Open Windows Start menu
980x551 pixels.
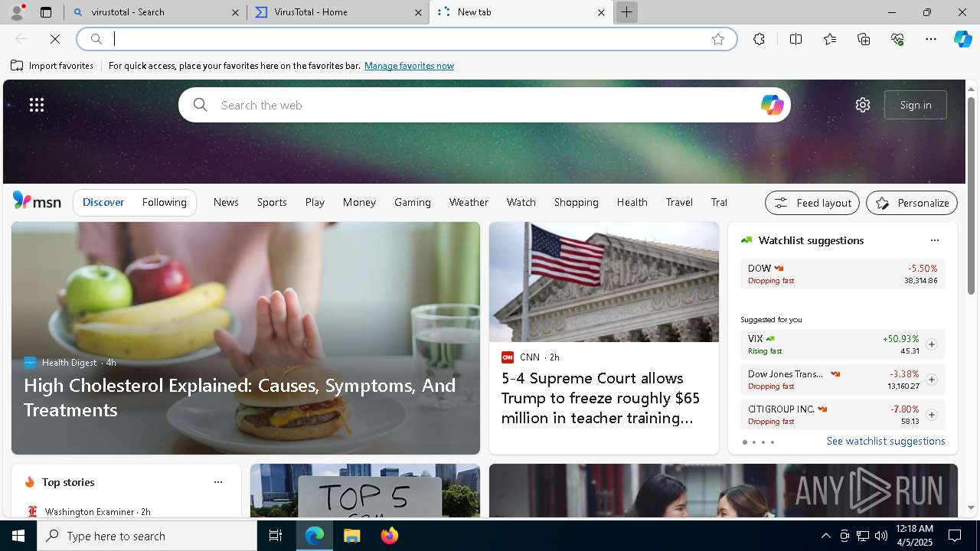(18, 536)
